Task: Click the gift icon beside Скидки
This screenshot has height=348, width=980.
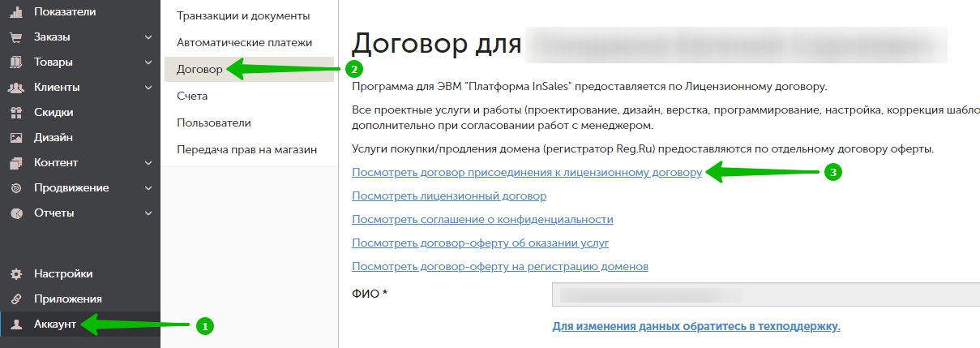Action: coord(15,113)
